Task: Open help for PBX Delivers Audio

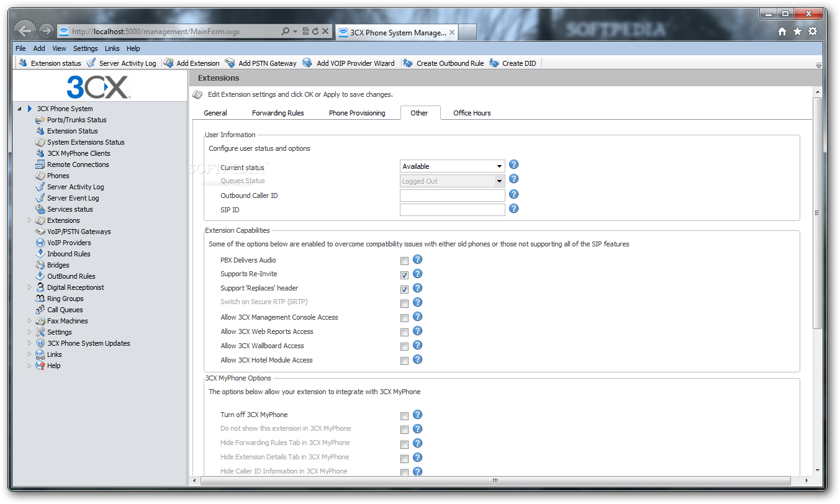Action: click(x=417, y=259)
